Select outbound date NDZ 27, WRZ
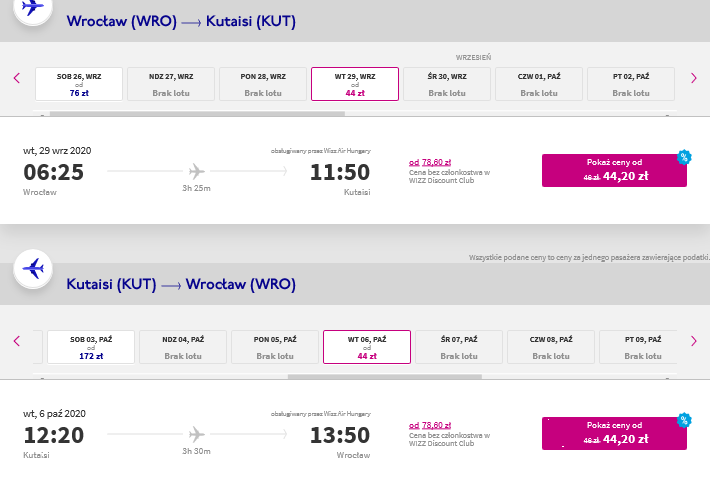Image resolution: width=710 pixels, height=487 pixels. (x=171, y=84)
